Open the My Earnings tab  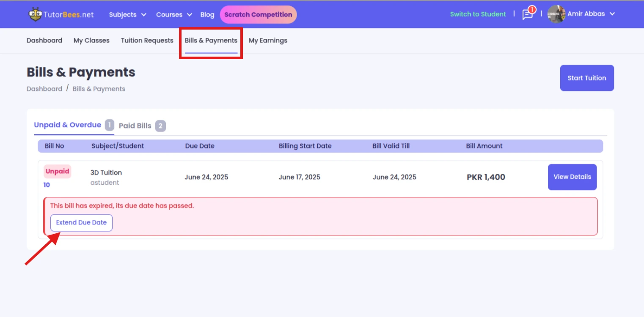[268, 41]
